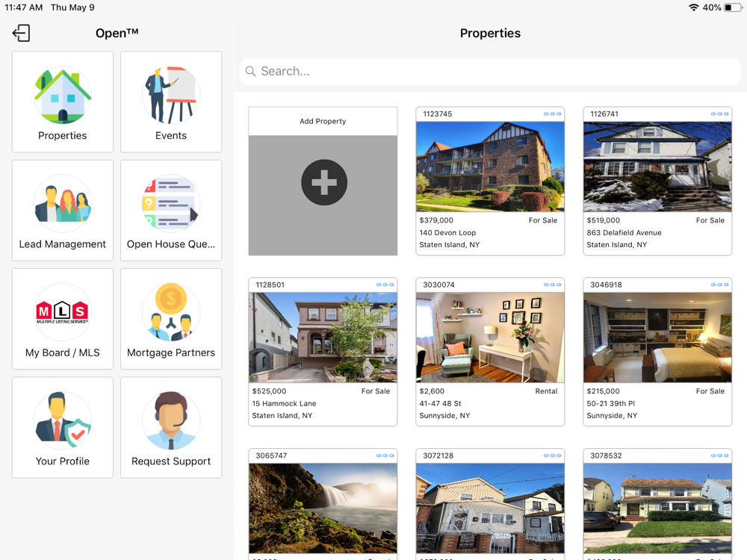Click the Properties menu label
Image resolution: width=747 pixels, height=560 pixels.
pos(63,136)
